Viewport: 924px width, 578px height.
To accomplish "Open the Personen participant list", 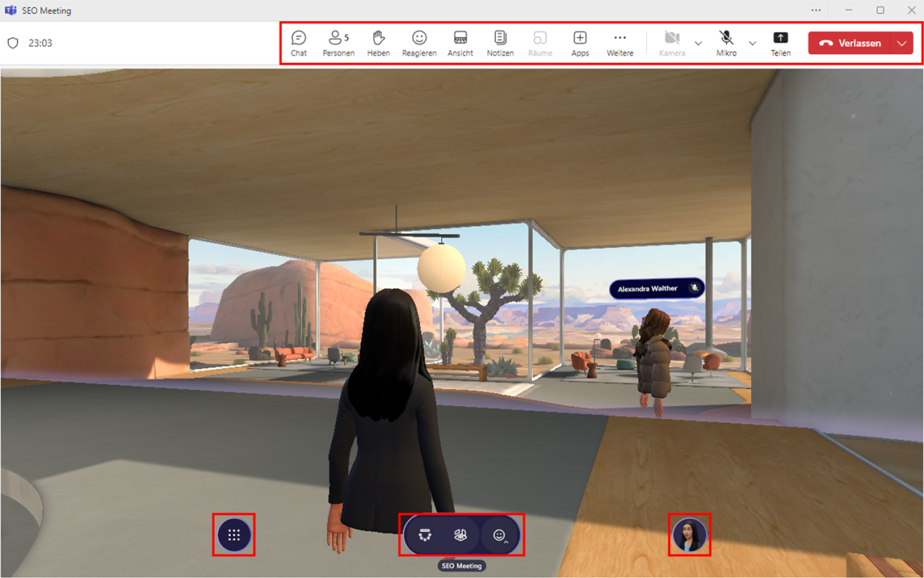I will click(x=338, y=42).
